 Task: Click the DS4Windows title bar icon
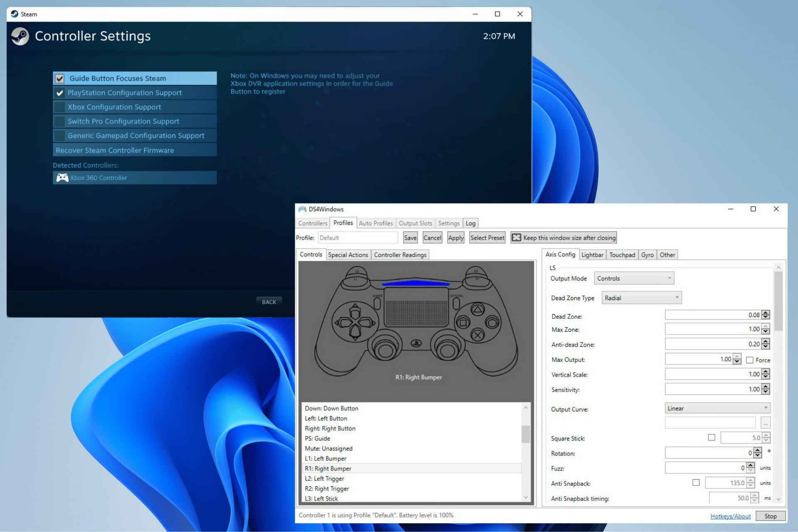coord(302,209)
